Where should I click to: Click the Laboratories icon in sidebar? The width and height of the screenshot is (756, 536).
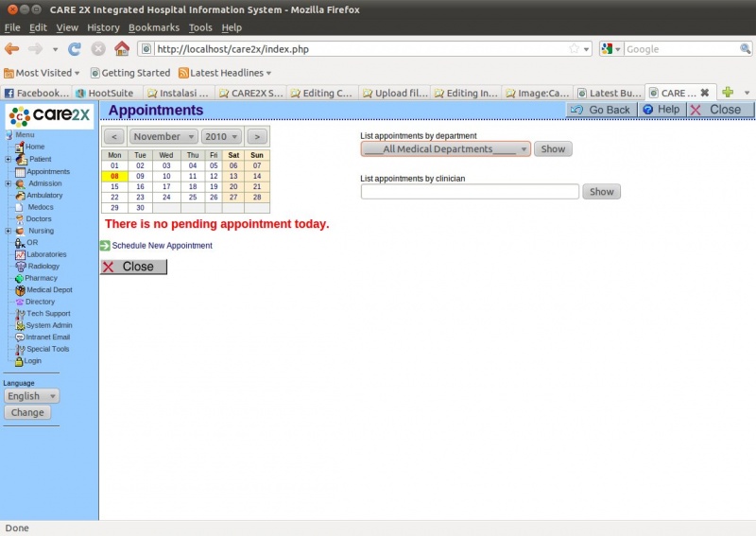coord(20,254)
